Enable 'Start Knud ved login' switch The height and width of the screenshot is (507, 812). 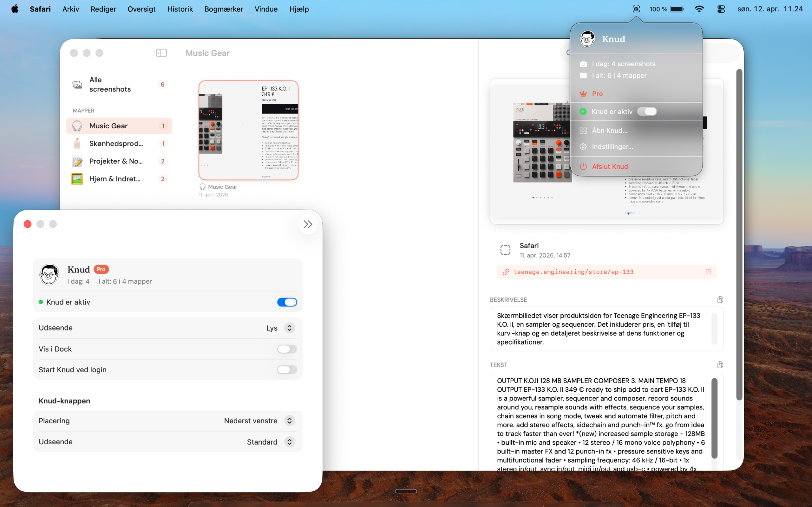point(287,369)
